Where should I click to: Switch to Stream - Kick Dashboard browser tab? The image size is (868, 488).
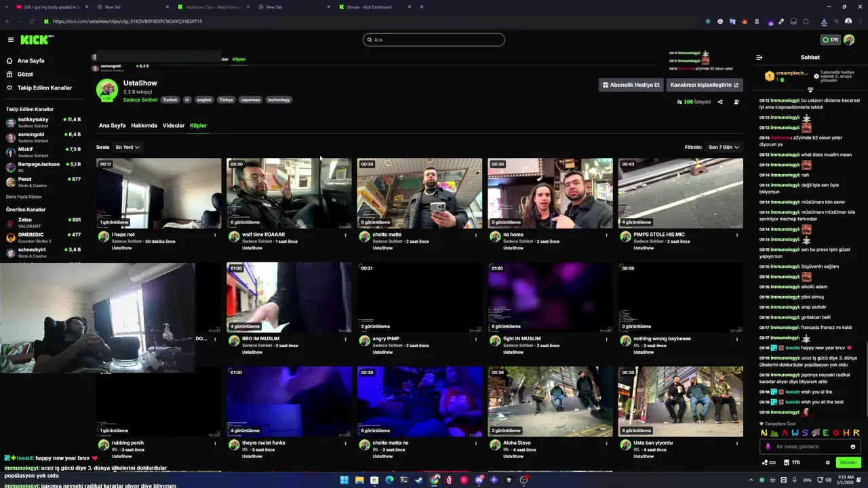tap(374, 7)
